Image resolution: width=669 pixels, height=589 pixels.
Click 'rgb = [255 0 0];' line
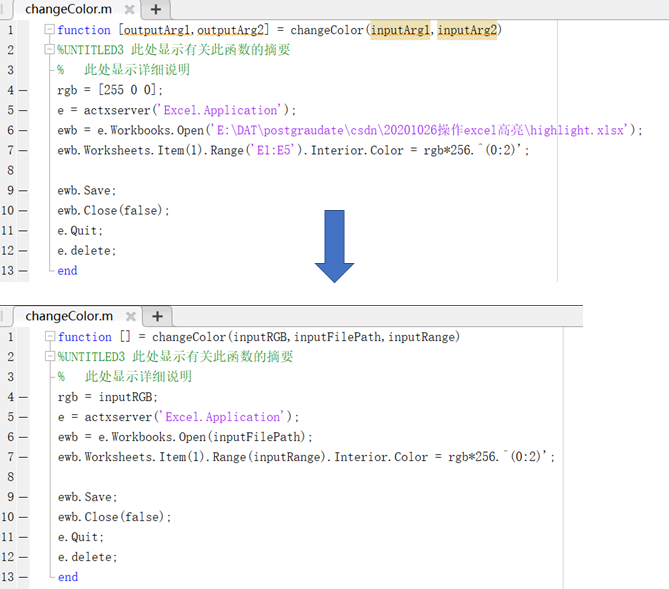click(110, 90)
